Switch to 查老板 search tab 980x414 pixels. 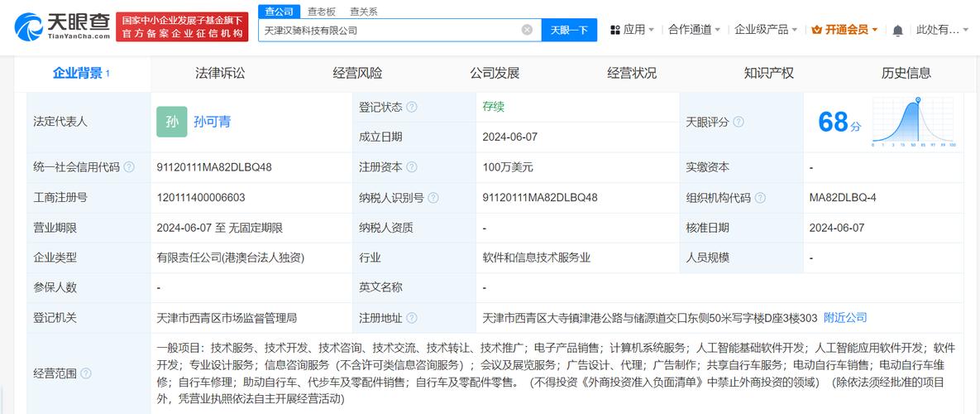coord(322,12)
